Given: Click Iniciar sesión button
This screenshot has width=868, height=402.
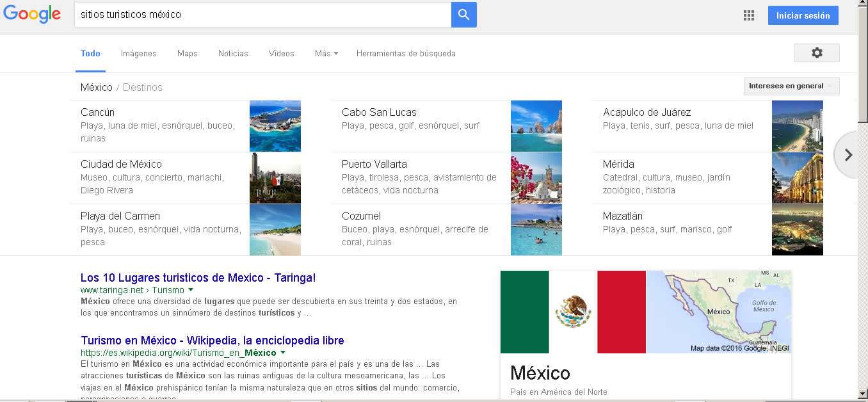Looking at the screenshot, I should [803, 15].
